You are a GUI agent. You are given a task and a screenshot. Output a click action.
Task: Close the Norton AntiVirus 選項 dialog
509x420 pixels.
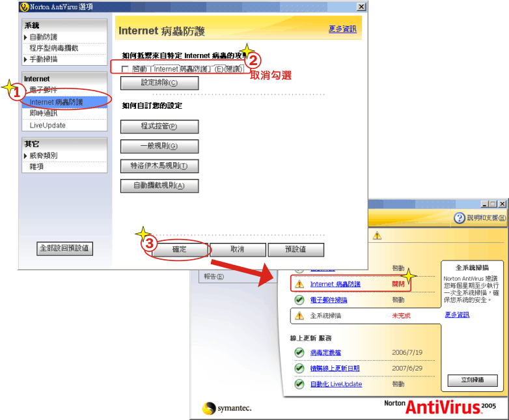pos(361,7)
